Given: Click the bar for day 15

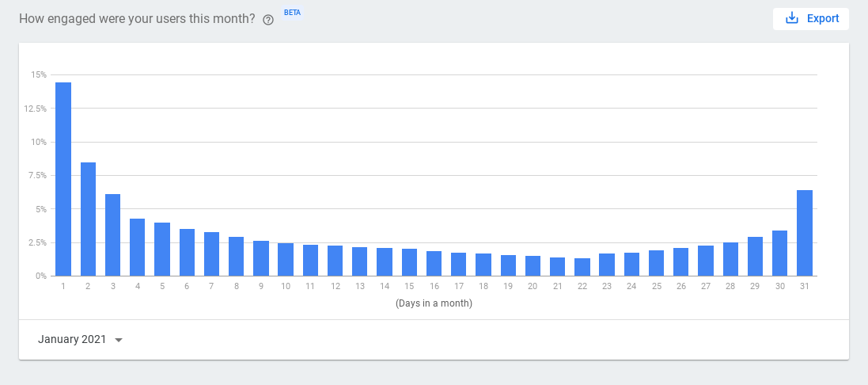Looking at the screenshot, I should 409,262.
